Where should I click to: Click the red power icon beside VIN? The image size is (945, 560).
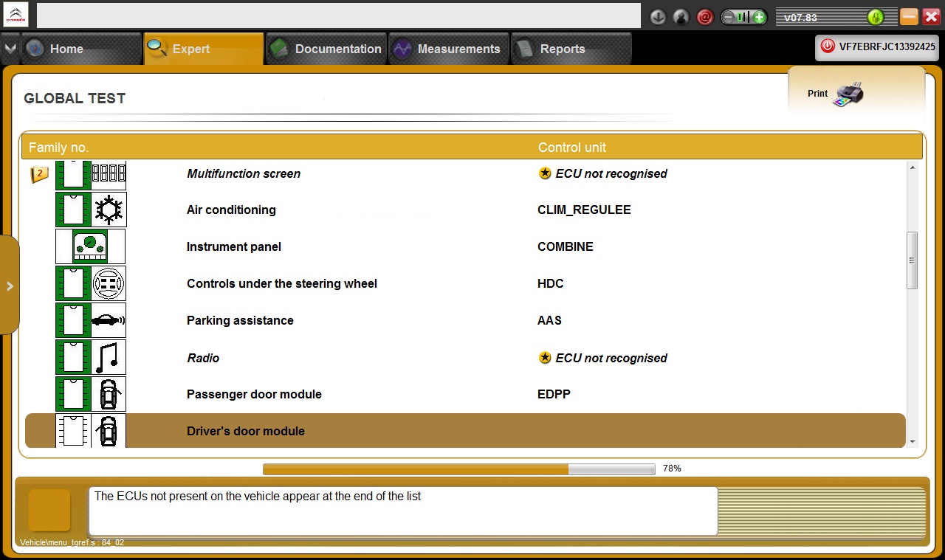(x=827, y=46)
